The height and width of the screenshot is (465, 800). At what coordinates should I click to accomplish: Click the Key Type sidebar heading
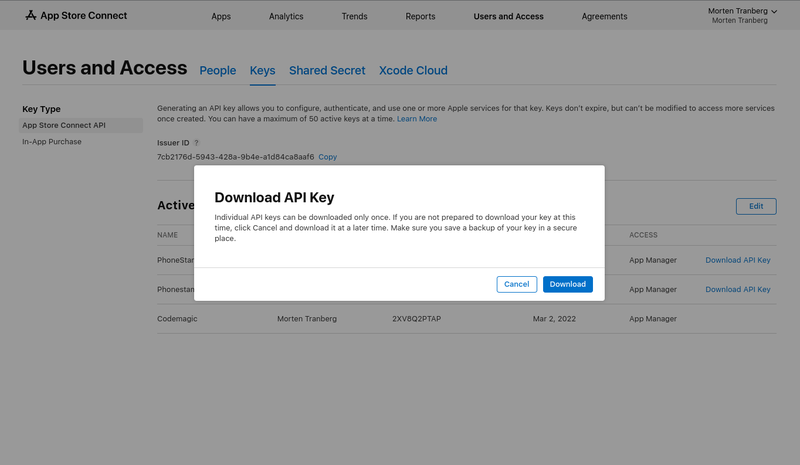pyautogui.click(x=41, y=109)
